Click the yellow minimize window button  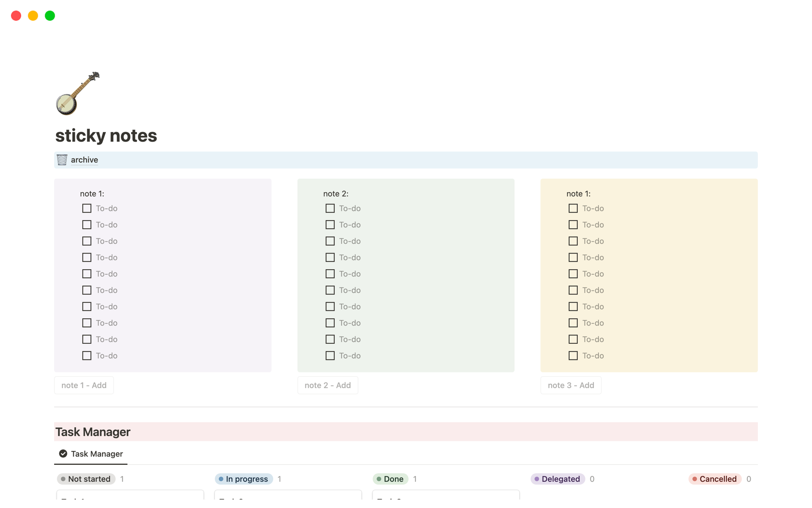click(x=33, y=16)
